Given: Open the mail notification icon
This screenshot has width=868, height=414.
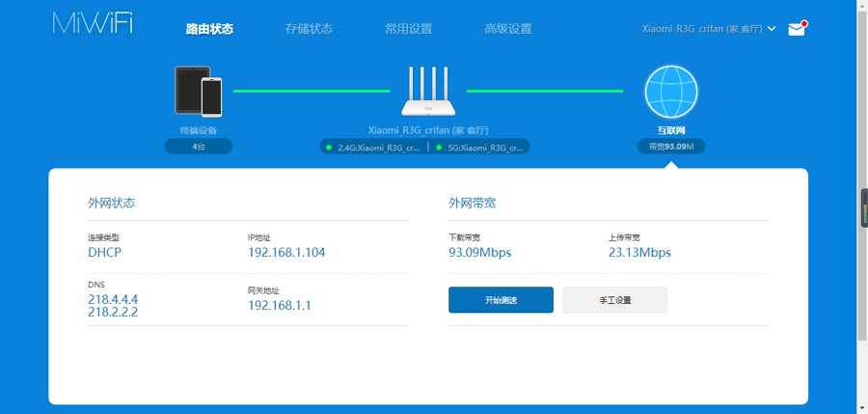Looking at the screenshot, I should pos(798,29).
